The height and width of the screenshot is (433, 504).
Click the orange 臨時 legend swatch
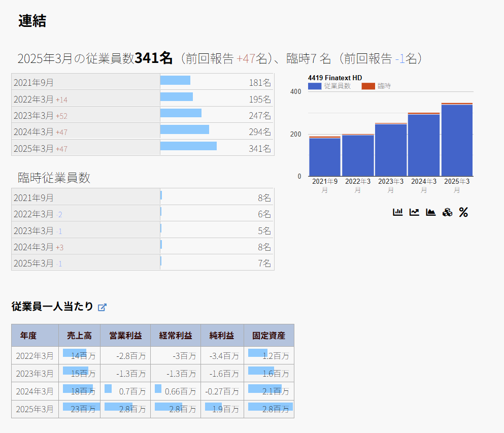pyautogui.click(x=368, y=86)
